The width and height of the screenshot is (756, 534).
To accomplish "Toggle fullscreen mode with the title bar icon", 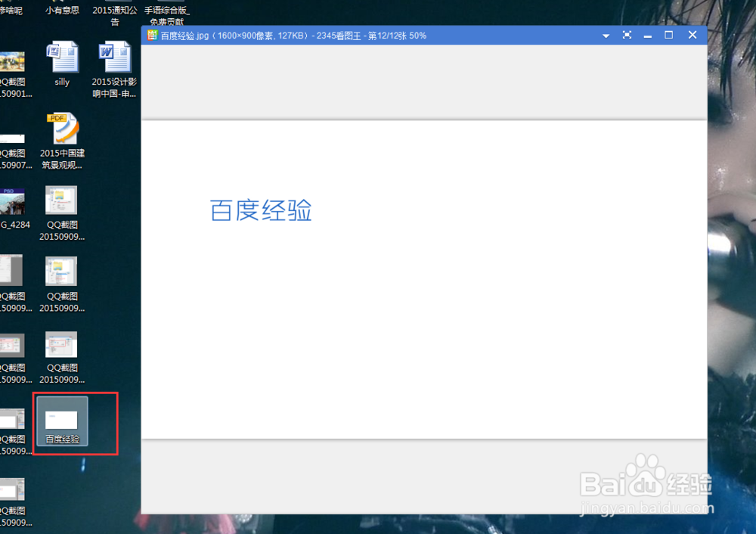I will [x=627, y=34].
